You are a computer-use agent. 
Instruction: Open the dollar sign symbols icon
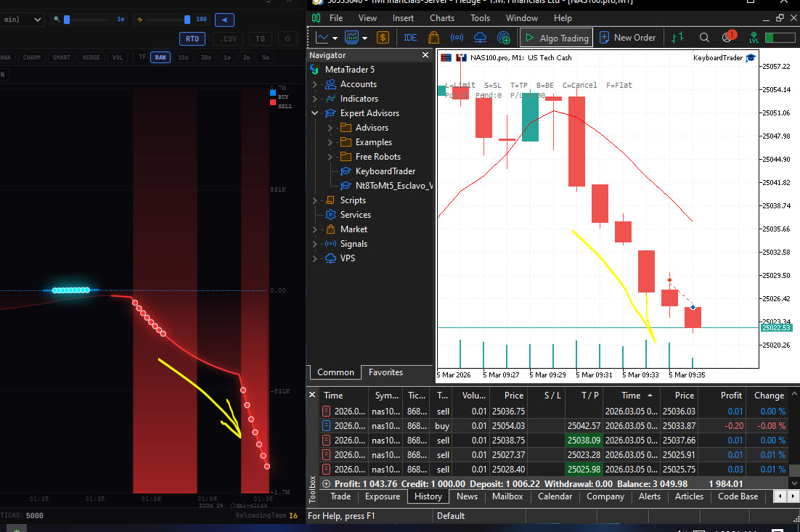pos(383,38)
